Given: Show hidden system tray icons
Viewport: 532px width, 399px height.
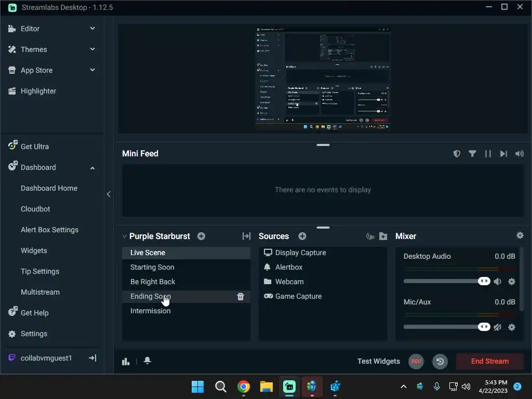Looking at the screenshot, I should point(403,387).
